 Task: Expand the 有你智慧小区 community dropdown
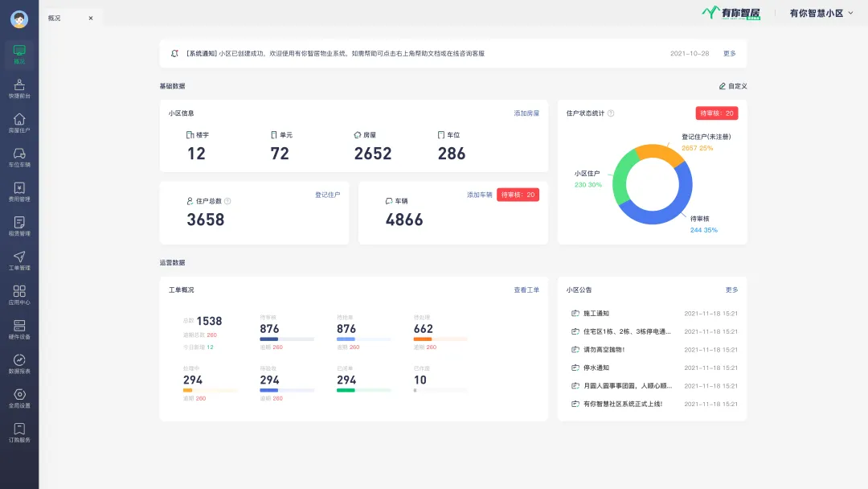tap(821, 13)
